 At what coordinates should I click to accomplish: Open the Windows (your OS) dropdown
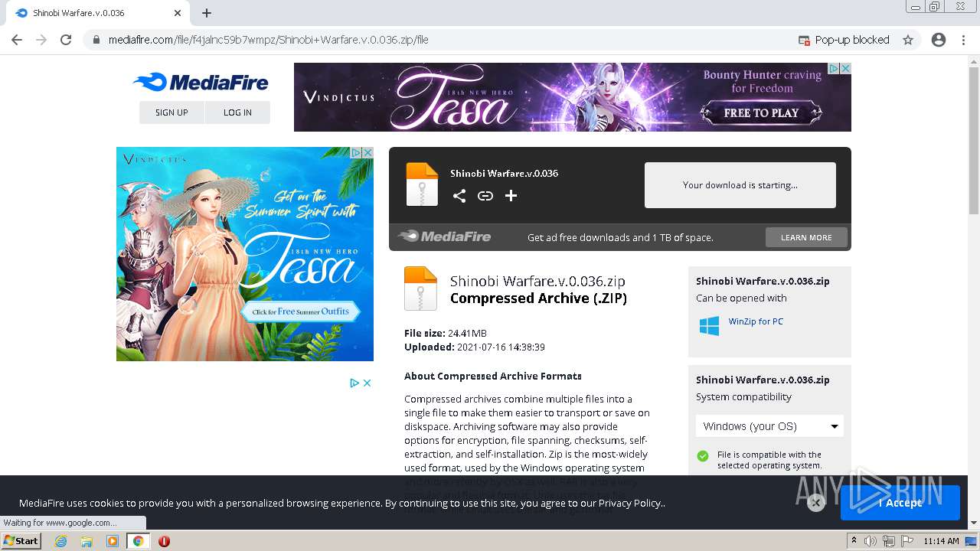pyautogui.click(x=769, y=426)
